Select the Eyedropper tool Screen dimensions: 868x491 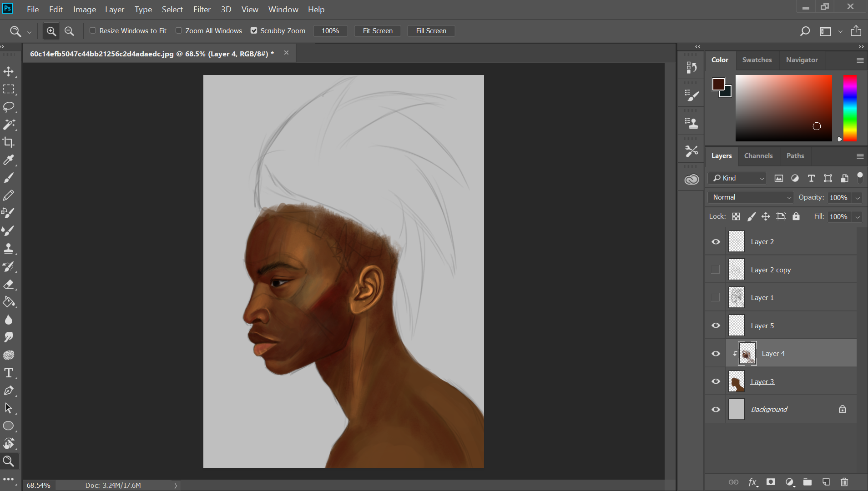[9, 160]
